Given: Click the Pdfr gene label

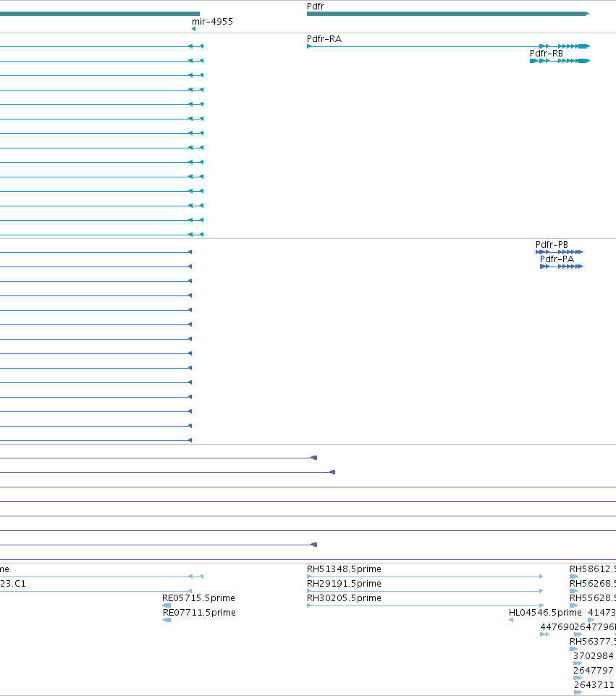Looking at the screenshot, I should [316, 7].
